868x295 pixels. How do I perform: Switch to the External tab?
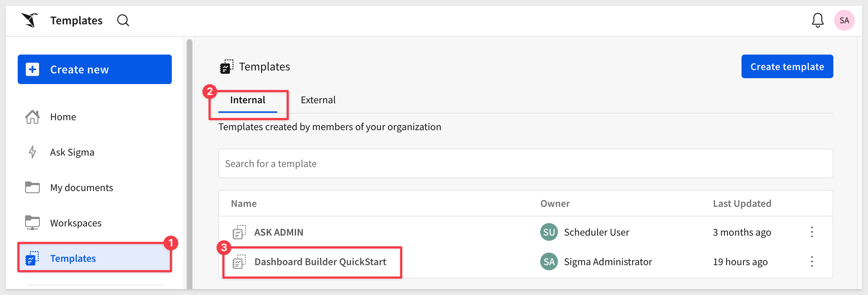click(x=318, y=100)
